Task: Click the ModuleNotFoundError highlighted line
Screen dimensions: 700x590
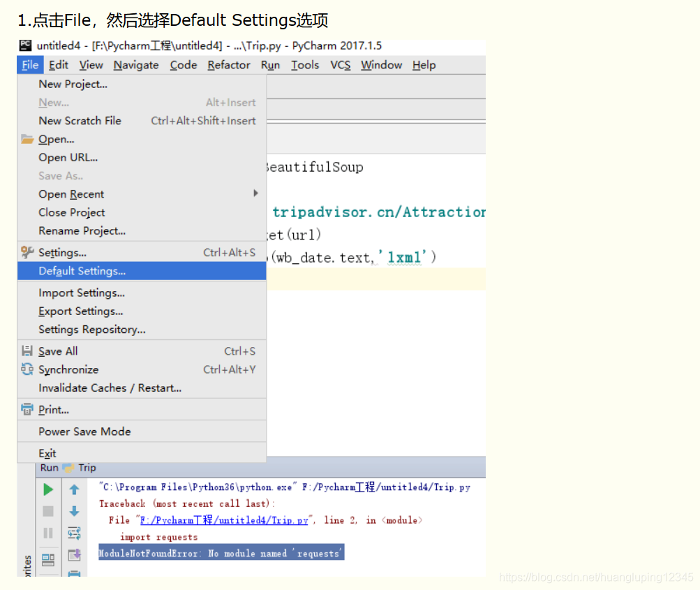Action: click(x=221, y=554)
